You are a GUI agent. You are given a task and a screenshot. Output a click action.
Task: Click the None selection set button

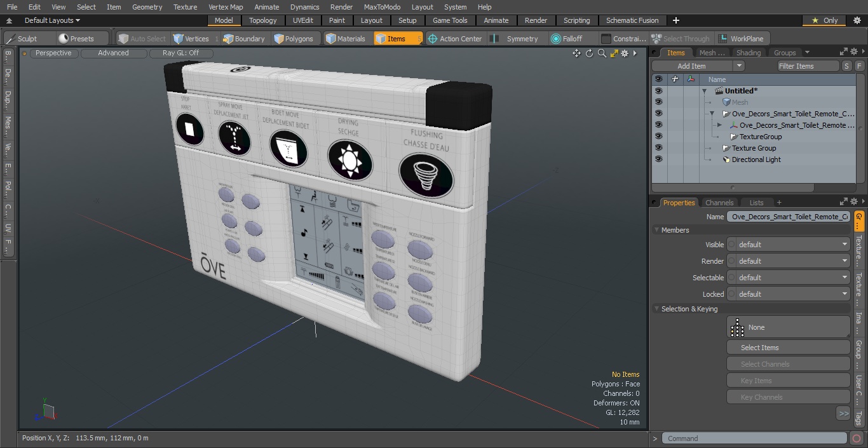click(788, 327)
